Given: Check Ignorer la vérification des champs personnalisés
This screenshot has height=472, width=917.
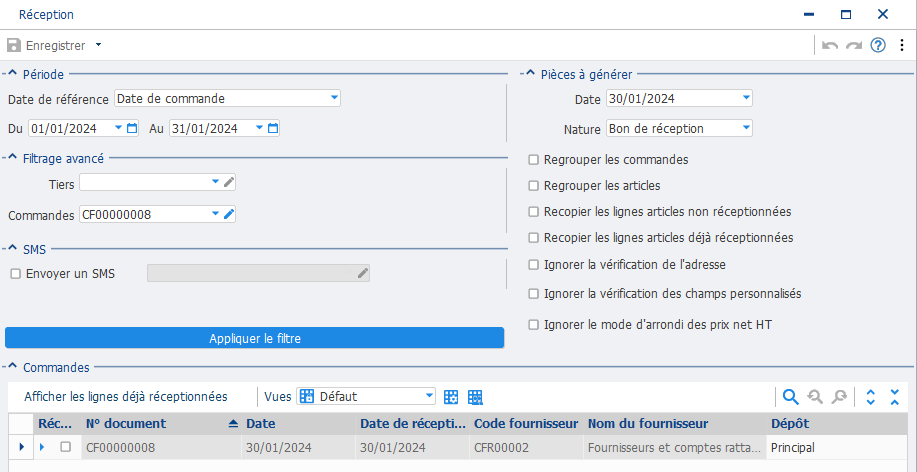Looking at the screenshot, I should pyautogui.click(x=533, y=294).
